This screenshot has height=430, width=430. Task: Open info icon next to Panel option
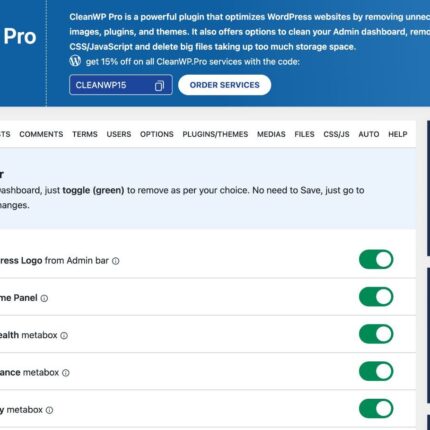point(44,298)
